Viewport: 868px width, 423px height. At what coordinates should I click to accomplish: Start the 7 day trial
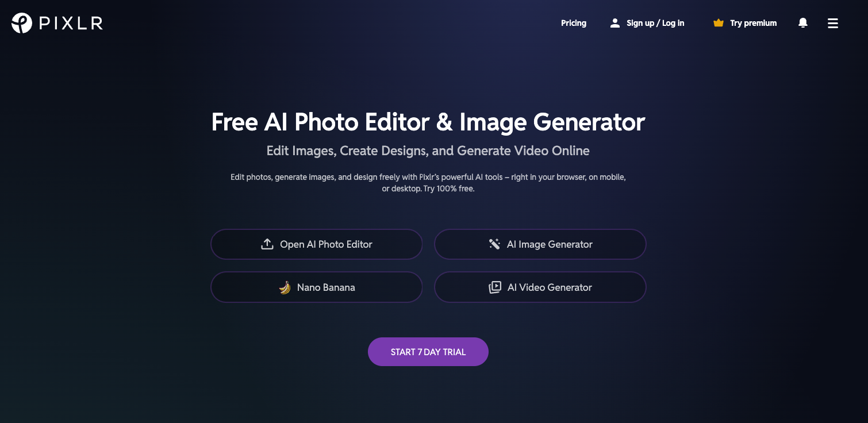(x=428, y=352)
